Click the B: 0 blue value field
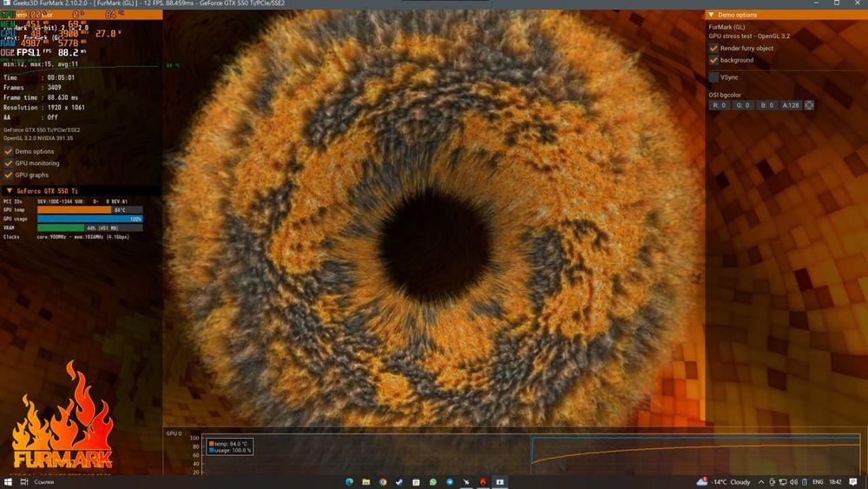 pos(766,105)
